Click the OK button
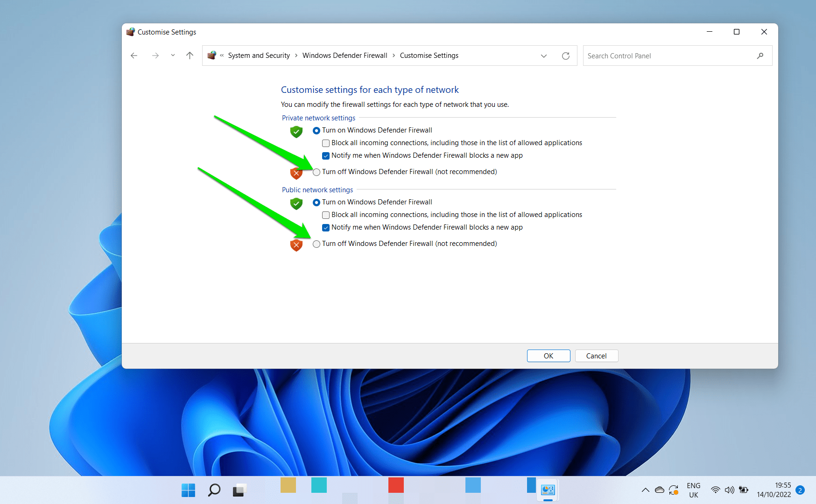 pyautogui.click(x=548, y=356)
